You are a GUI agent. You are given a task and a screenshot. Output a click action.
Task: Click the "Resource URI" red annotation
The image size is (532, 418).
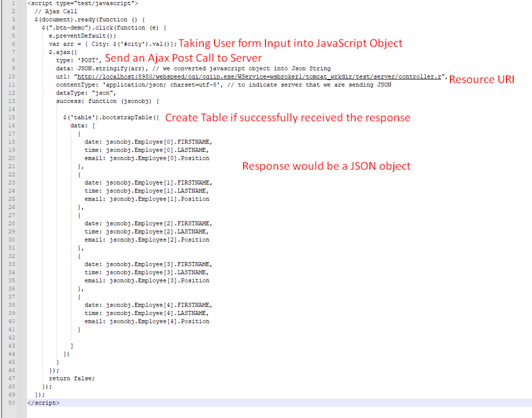coord(481,80)
